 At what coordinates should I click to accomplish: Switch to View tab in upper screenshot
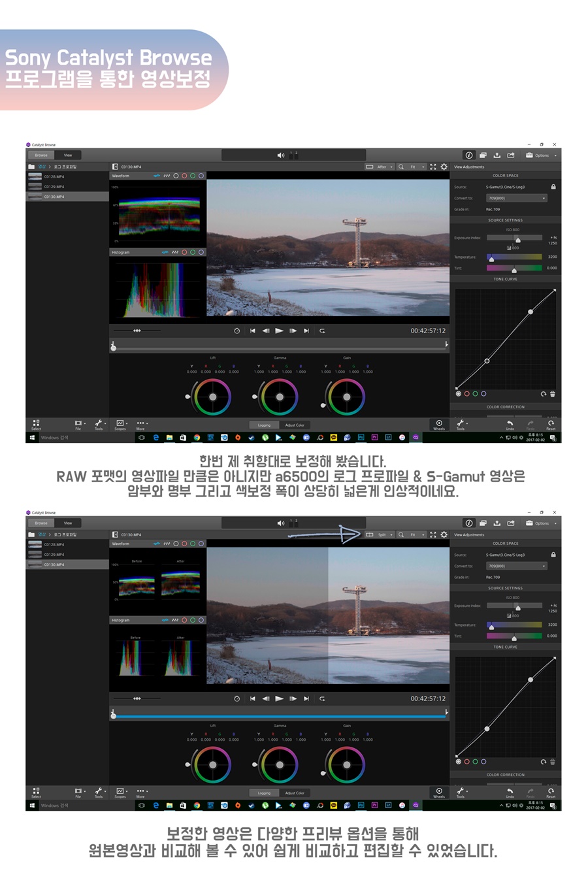[68, 155]
